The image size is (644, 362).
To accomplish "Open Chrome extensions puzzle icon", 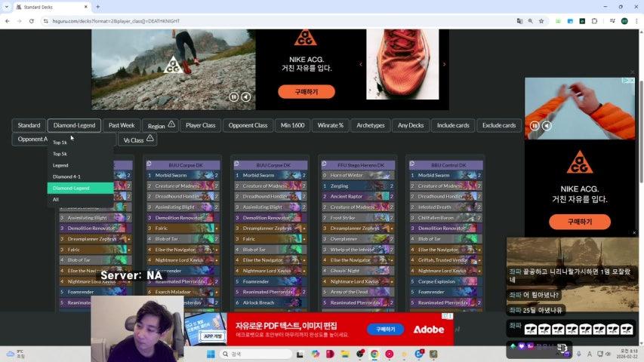I will pyautogui.click(x=594, y=21).
